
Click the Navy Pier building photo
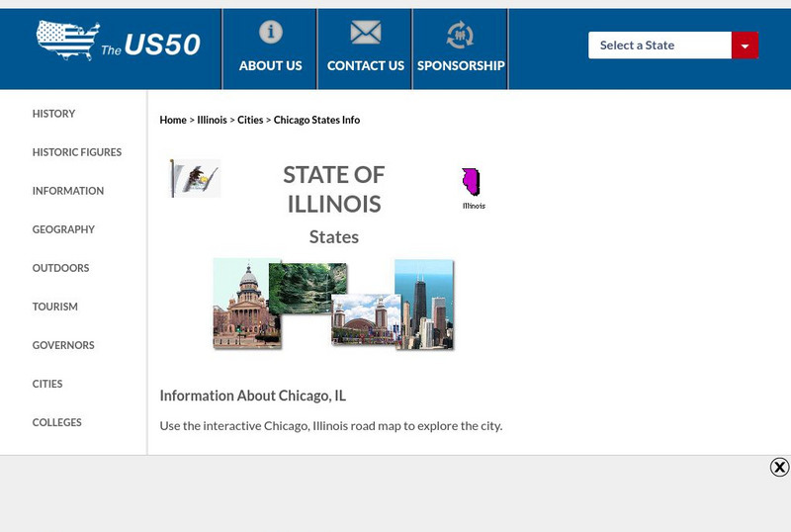[364, 319]
